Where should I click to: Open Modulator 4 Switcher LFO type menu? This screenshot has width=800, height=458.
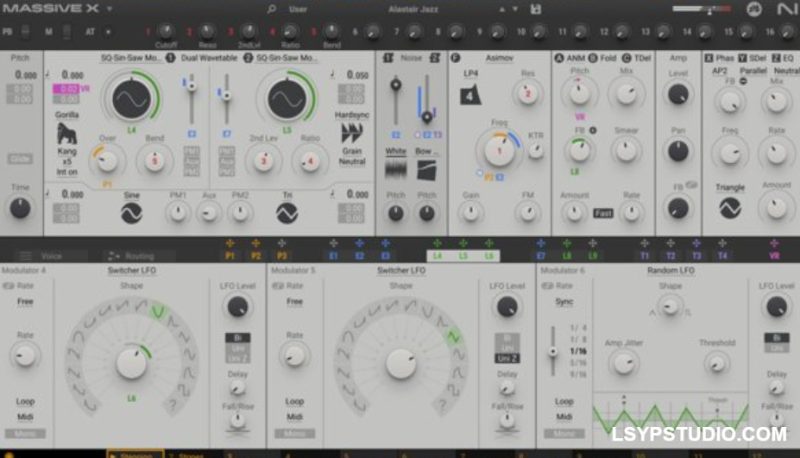(x=132, y=270)
